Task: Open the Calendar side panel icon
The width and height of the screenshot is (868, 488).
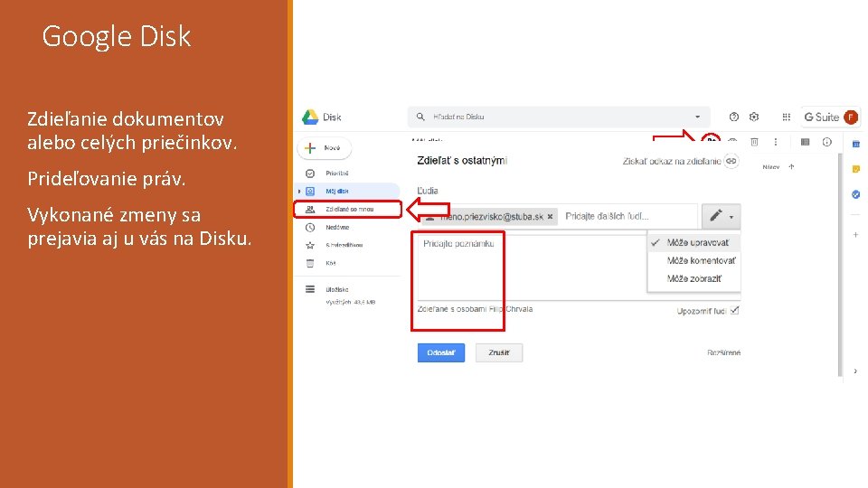Action: click(856, 144)
